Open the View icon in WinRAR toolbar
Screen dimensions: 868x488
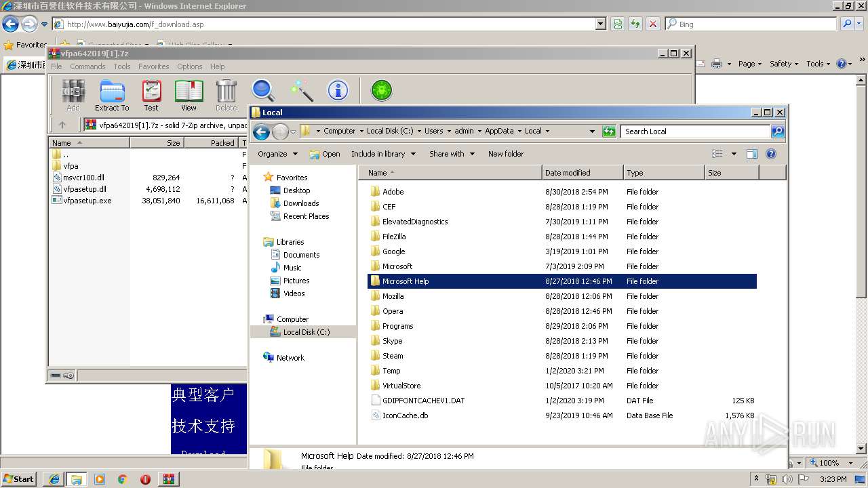click(189, 95)
